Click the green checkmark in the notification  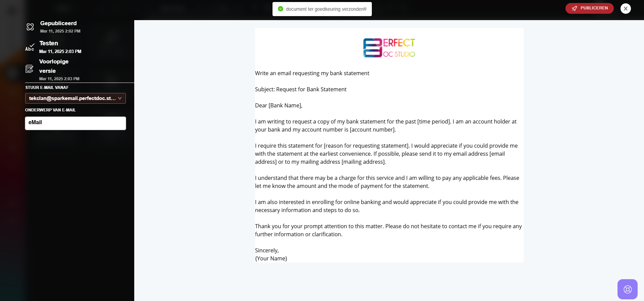pyautogui.click(x=281, y=9)
